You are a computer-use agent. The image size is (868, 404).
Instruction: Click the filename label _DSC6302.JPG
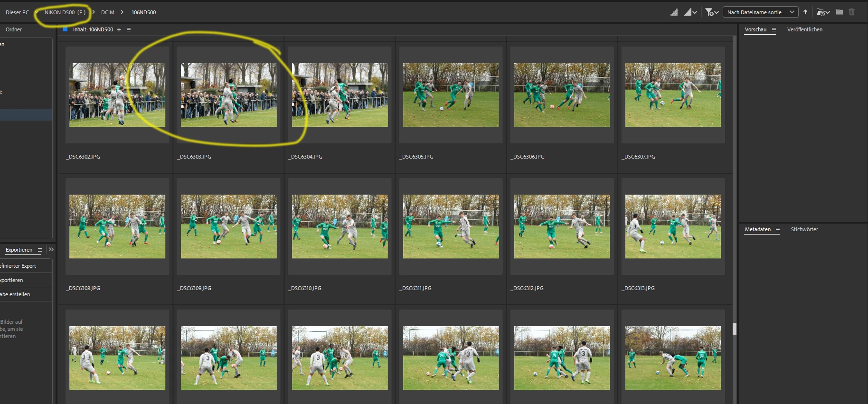83,157
